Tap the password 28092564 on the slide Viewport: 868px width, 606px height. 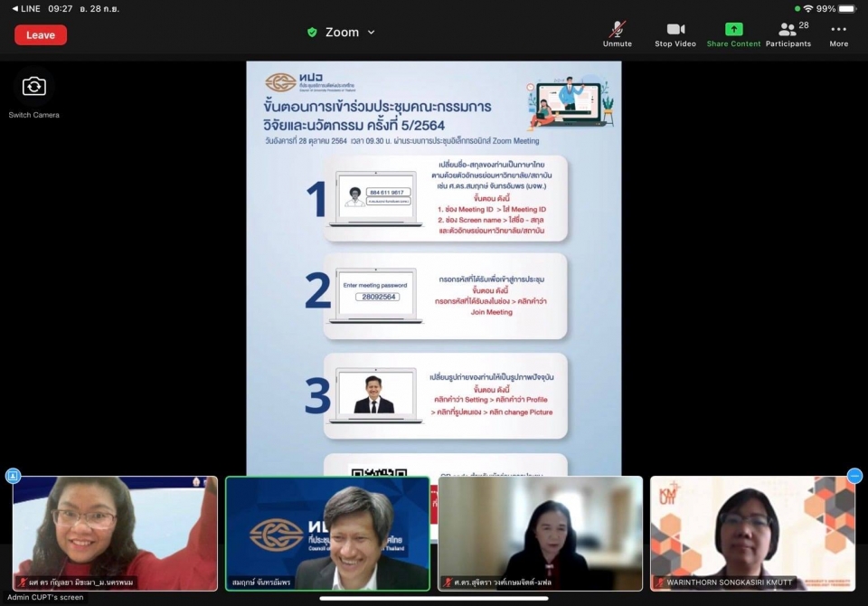(x=379, y=297)
